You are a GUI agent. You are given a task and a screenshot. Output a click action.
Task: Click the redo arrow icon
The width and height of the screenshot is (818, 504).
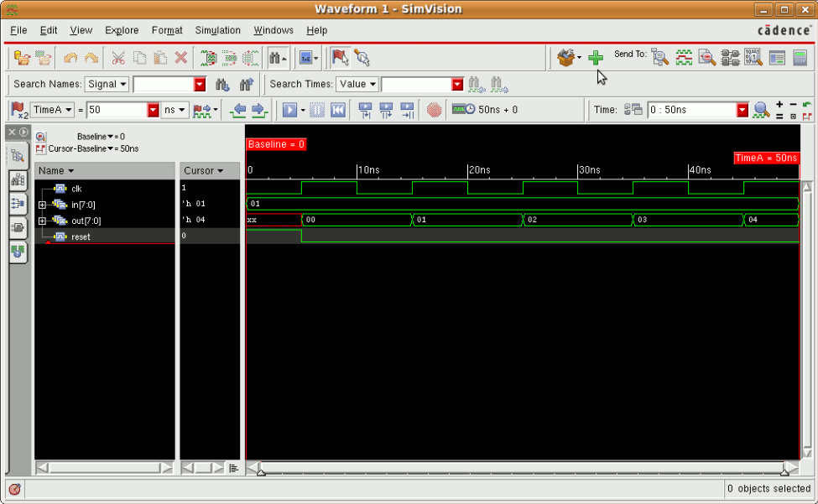tap(91, 57)
